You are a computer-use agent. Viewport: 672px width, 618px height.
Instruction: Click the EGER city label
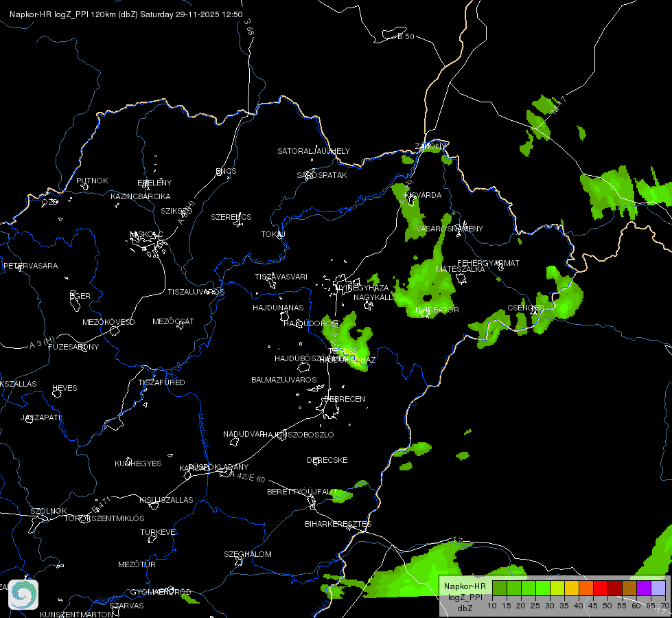(x=80, y=296)
